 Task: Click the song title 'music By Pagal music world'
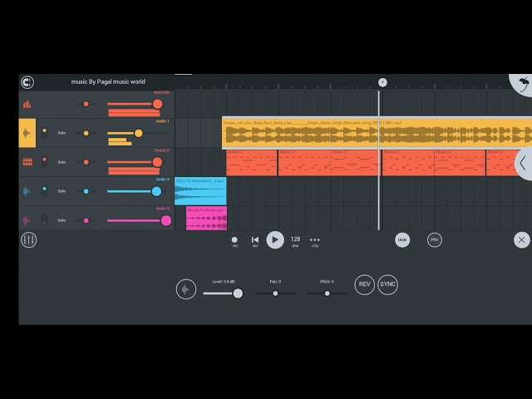(x=108, y=81)
